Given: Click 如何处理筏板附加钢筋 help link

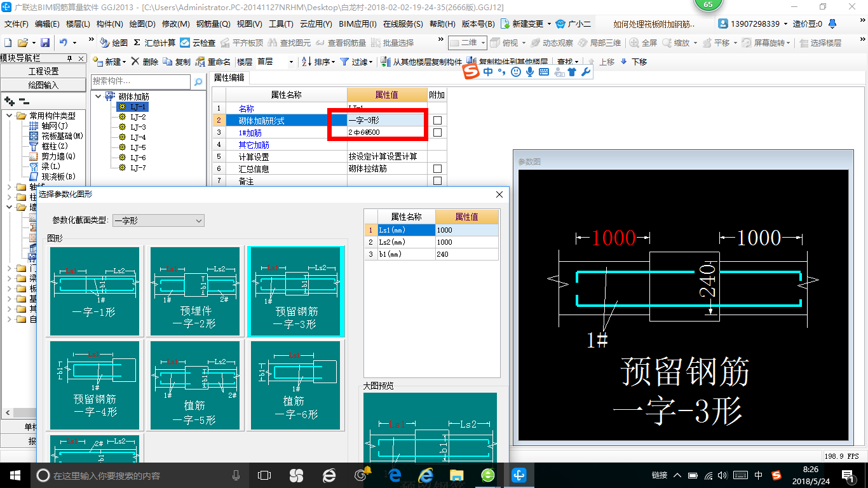Looking at the screenshot, I should pos(654,24).
